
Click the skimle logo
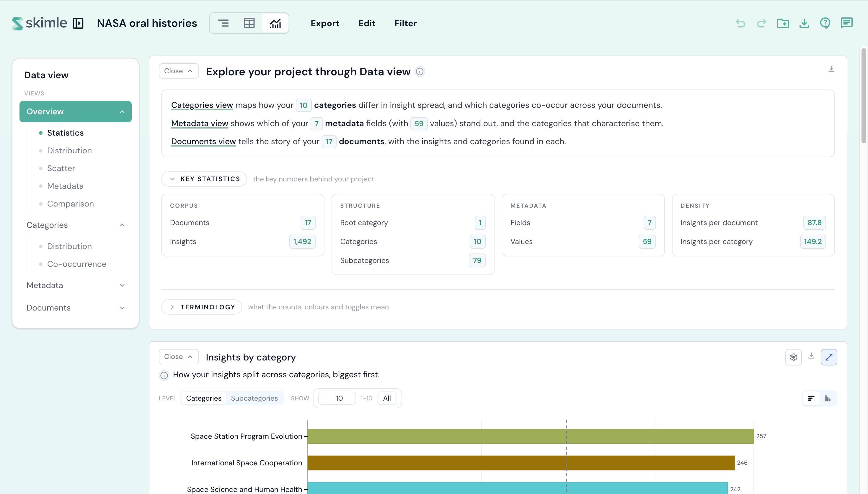[39, 23]
